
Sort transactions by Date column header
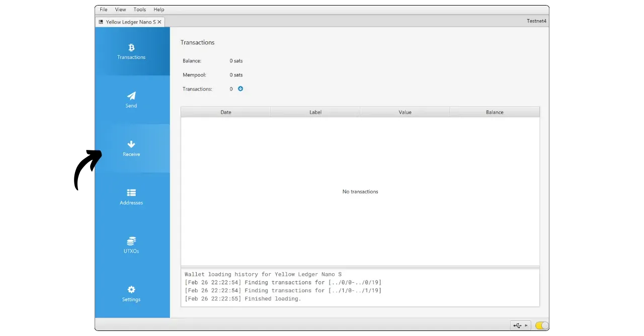(x=226, y=112)
